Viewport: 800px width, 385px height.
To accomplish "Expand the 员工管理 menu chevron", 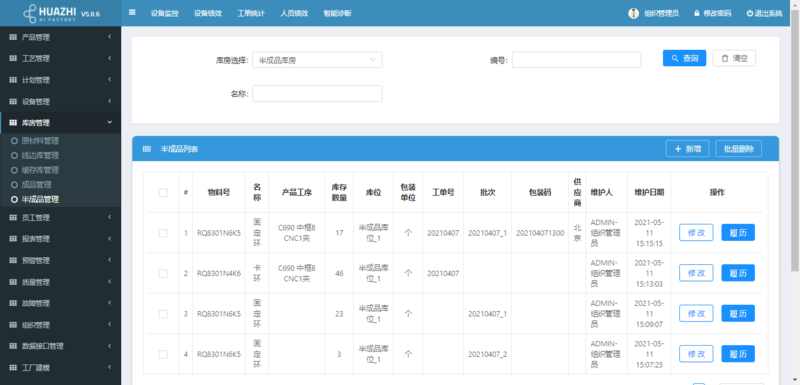I will (110, 218).
